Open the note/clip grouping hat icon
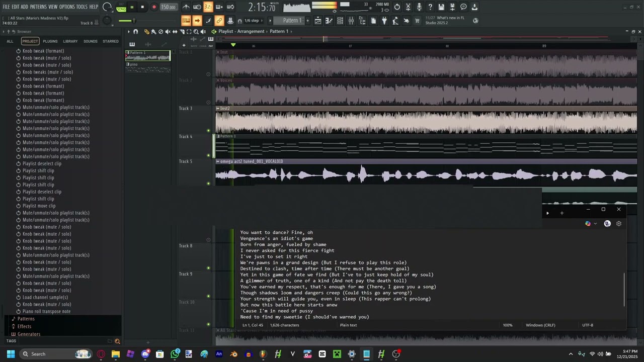644x362 pixels. pos(230,21)
